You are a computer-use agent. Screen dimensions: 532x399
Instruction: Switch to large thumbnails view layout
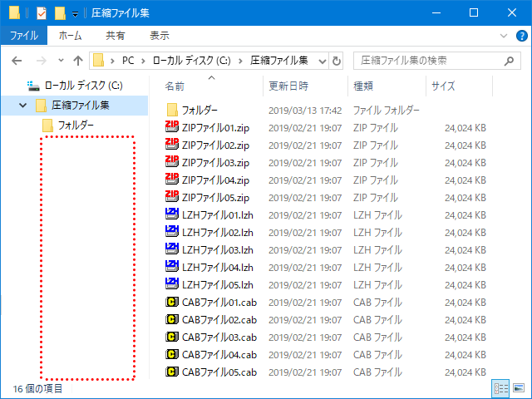point(519,388)
